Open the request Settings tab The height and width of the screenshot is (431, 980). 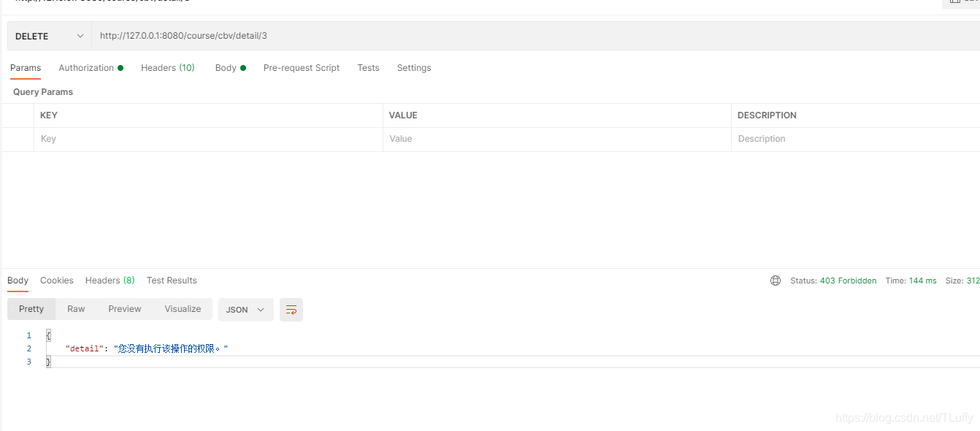tap(414, 68)
